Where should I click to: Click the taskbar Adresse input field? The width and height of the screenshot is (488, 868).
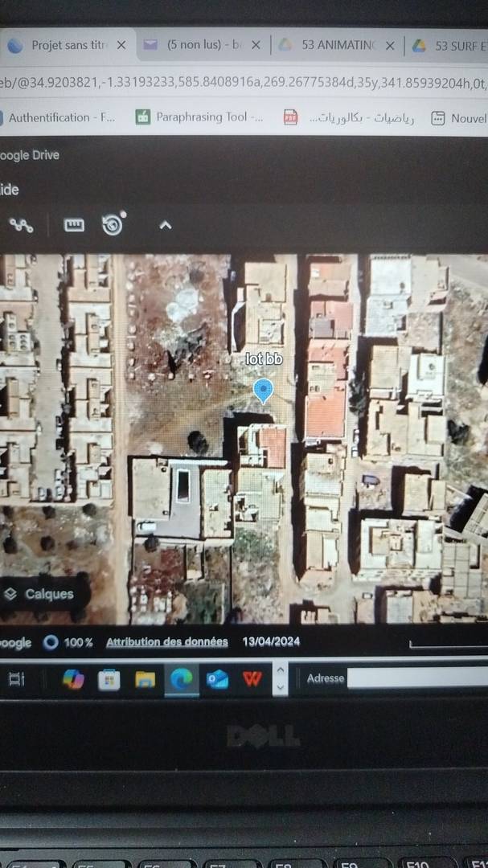tap(416, 678)
